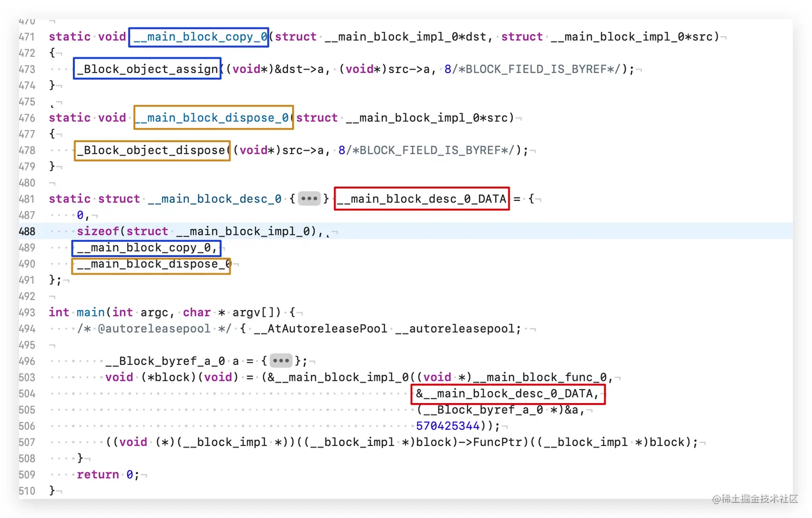The width and height of the screenshot is (812, 518).
Task: Click line number 503 in gutter
Action: point(27,377)
